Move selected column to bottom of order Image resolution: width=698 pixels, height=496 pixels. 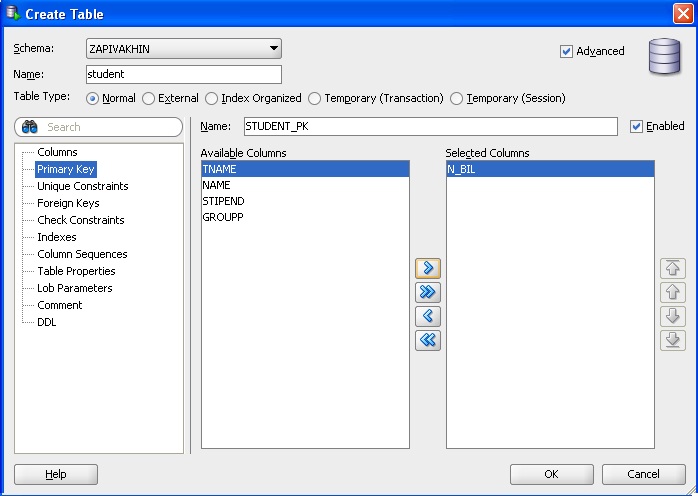673,340
